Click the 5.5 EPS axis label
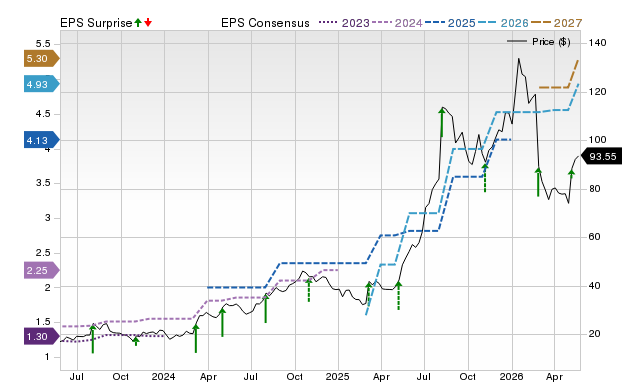This screenshot has height=382, width=640. click(x=43, y=44)
